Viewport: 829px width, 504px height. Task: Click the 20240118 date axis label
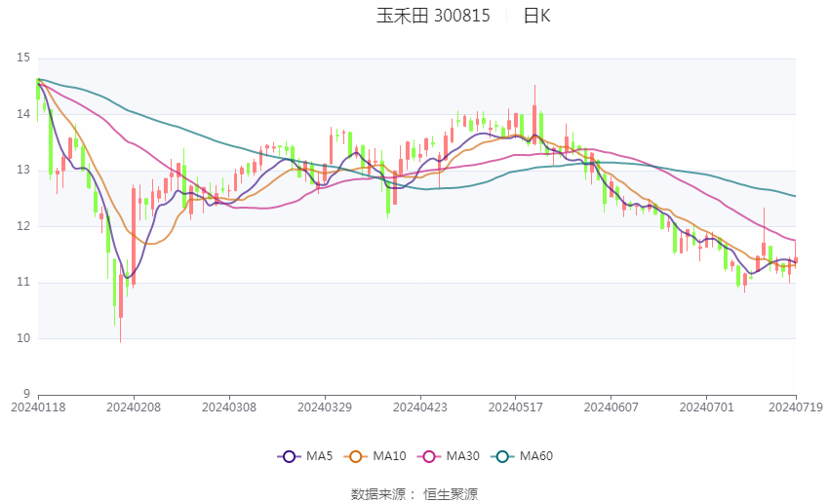[38, 407]
